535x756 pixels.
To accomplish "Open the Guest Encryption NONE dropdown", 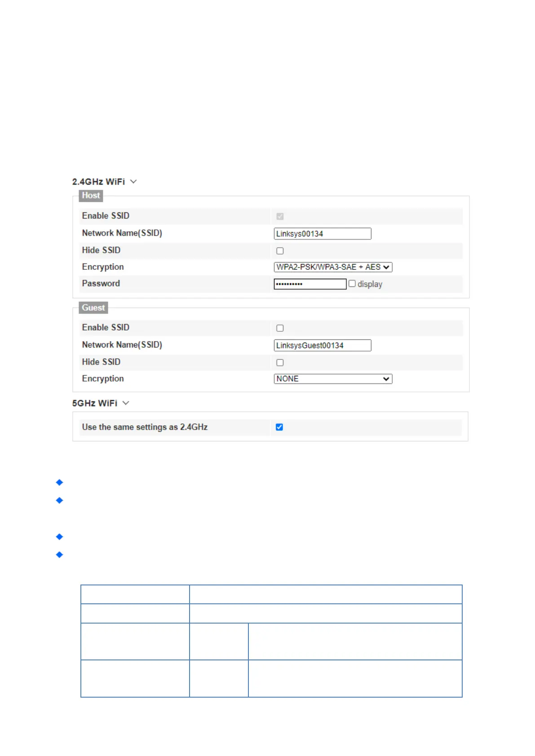I will click(x=333, y=379).
